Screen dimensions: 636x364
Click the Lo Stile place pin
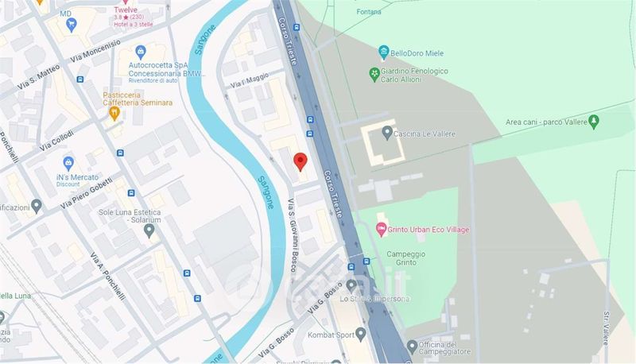(x=351, y=286)
